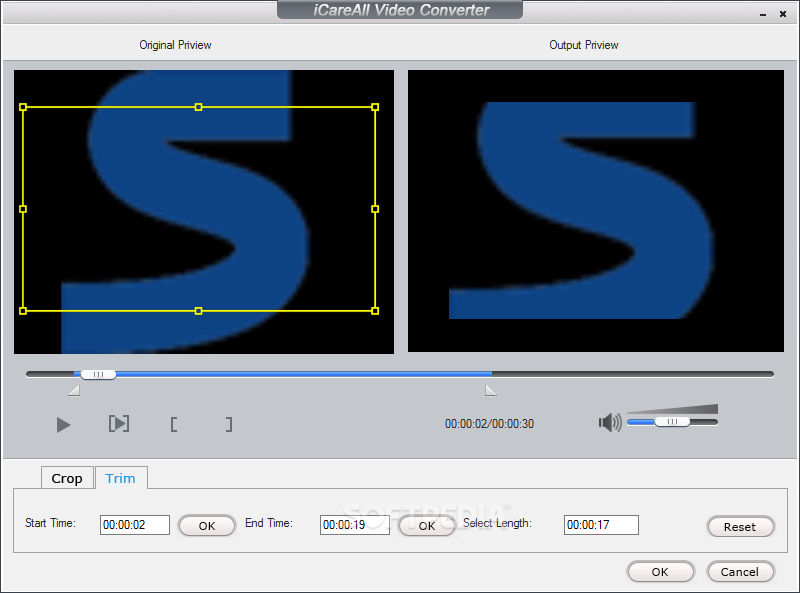The width and height of the screenshot is (800, 593).
Task: Select the right-middle crop handle
Action: 375,209
